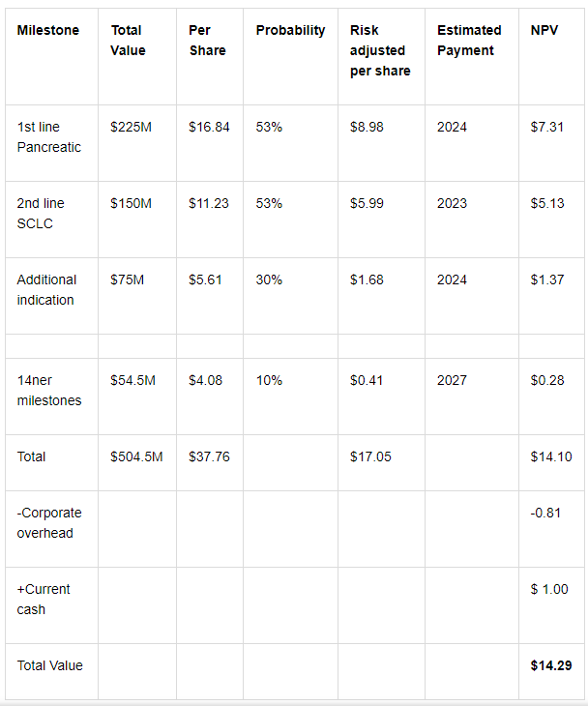Select the bold $14.29 Total Value cell
Viewport: 588px width, 706px height.
click(x=547, y=665)
